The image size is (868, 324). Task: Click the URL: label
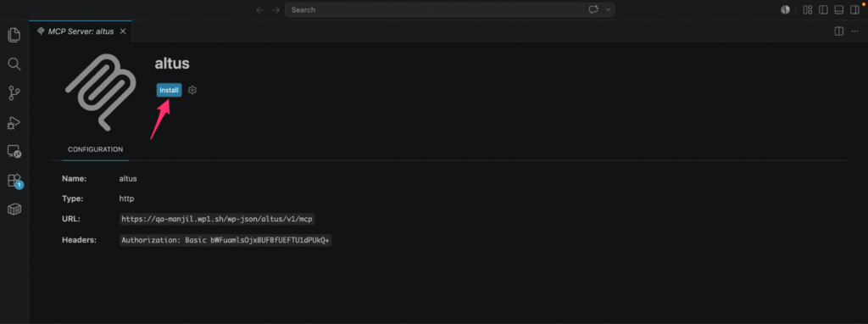(x=71, y=219)
